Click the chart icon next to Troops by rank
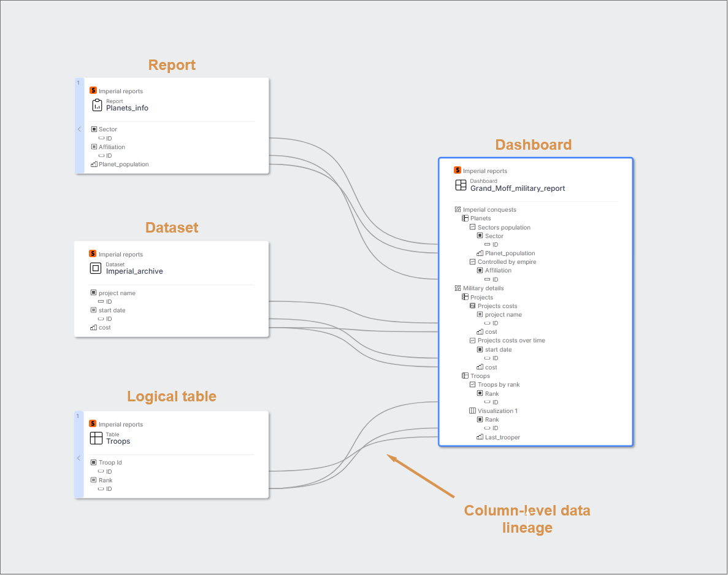Image resolution: width=728 pixels, height=575 pixels. [472, 385]
